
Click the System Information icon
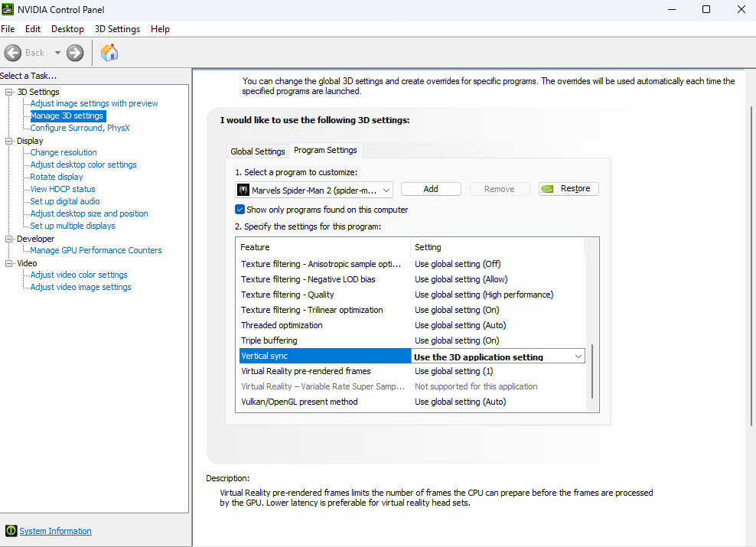point(11,531)
